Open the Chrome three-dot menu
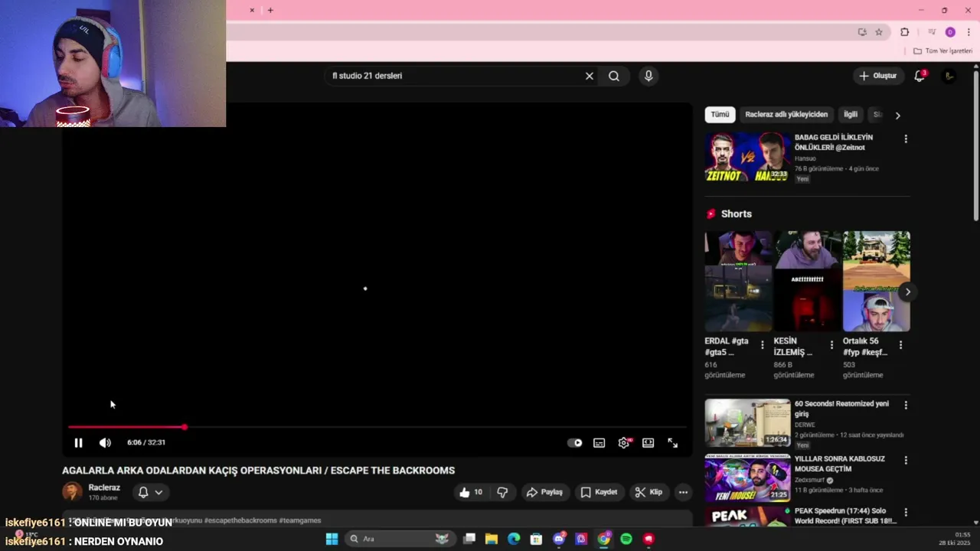The height and width of the screenshot is (551, 980). (x=969, y=32)
